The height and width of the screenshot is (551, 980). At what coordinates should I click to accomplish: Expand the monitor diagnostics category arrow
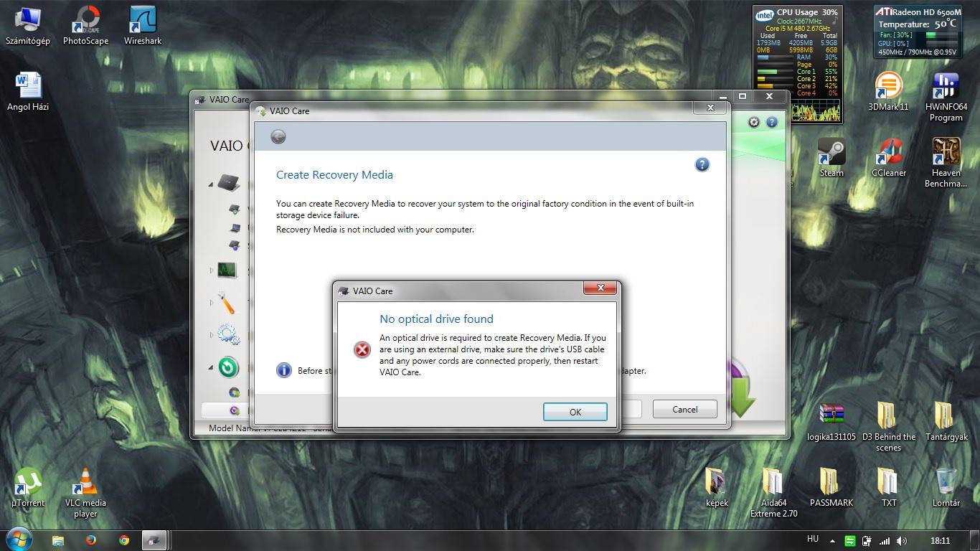(212, 270)
